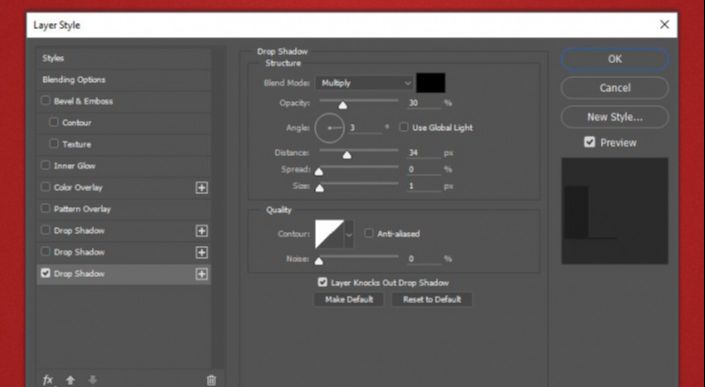Click the move effect up arrow
This screenshot has width=705, height=387.
pos(70,380)
